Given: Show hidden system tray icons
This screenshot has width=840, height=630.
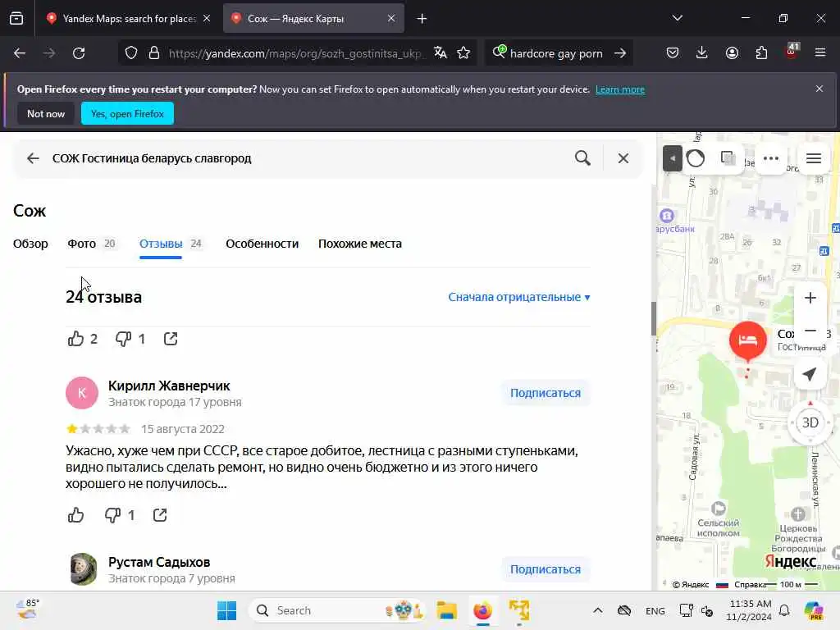Looking at the screenshot, I should [598, 610].
